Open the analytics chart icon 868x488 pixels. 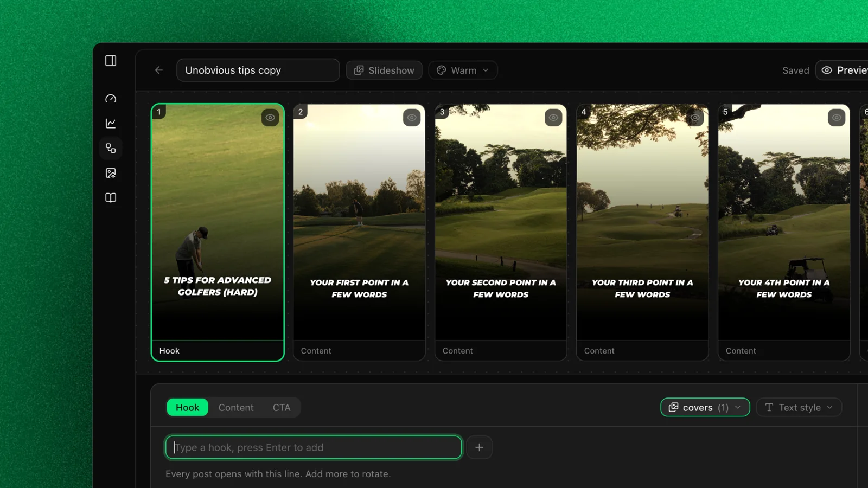[111, 124]
